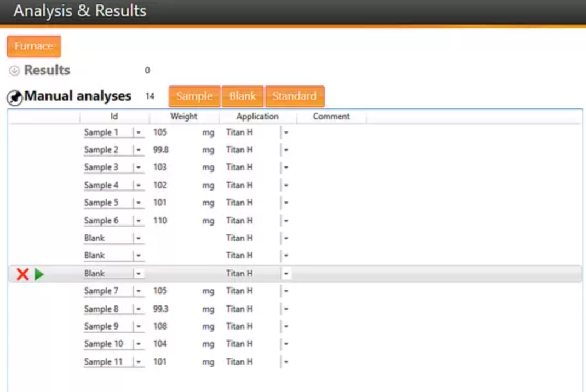This screenshot has height=392, width=586.
Task: Open Application dropdown for Sample 3
Action: (x=286, y=168)
